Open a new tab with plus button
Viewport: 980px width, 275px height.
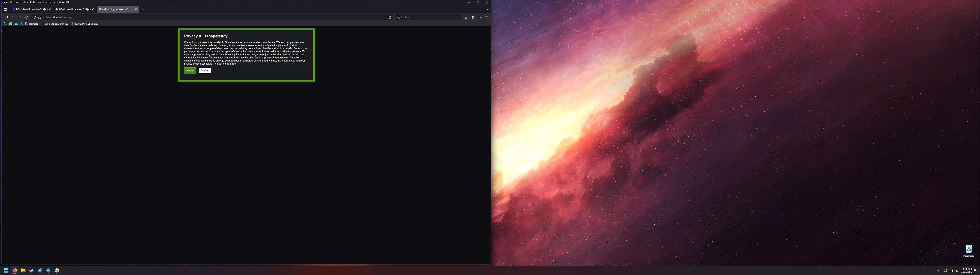(x=143, y=9)
